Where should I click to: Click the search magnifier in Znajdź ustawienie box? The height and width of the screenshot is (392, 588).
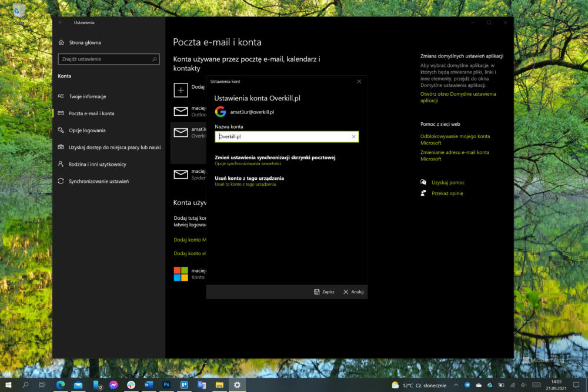[x=154, y=59]
